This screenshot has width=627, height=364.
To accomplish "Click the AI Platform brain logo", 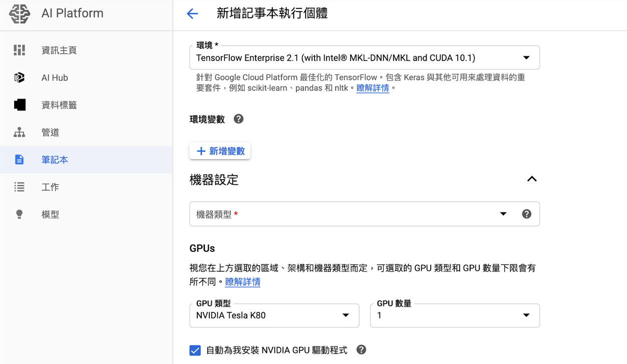I will (20, 14).
